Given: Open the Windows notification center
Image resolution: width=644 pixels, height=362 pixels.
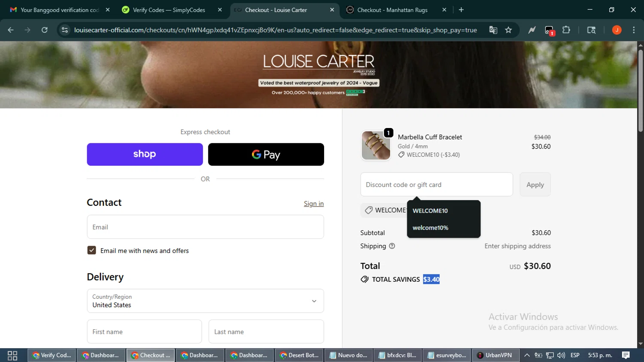Looking at the screenshot, I should coord(626,355).
